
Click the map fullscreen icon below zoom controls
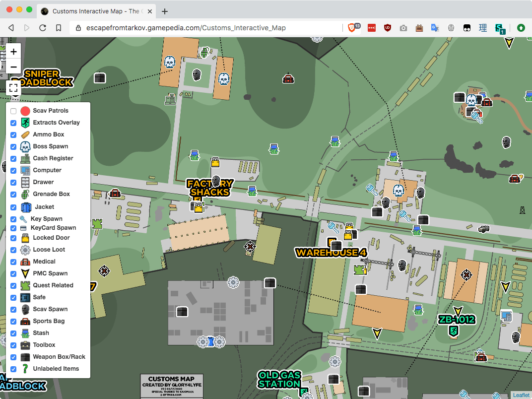pyautogui.click(x=13, y=88)
